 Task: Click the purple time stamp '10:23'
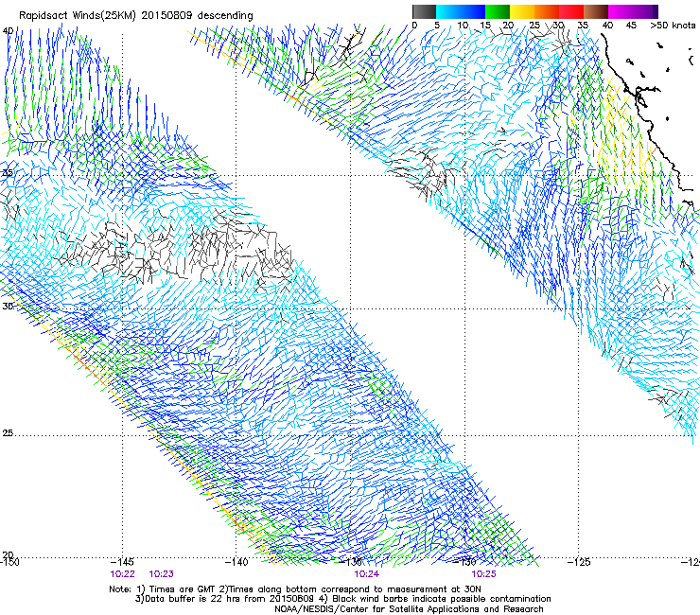point(161,574)
